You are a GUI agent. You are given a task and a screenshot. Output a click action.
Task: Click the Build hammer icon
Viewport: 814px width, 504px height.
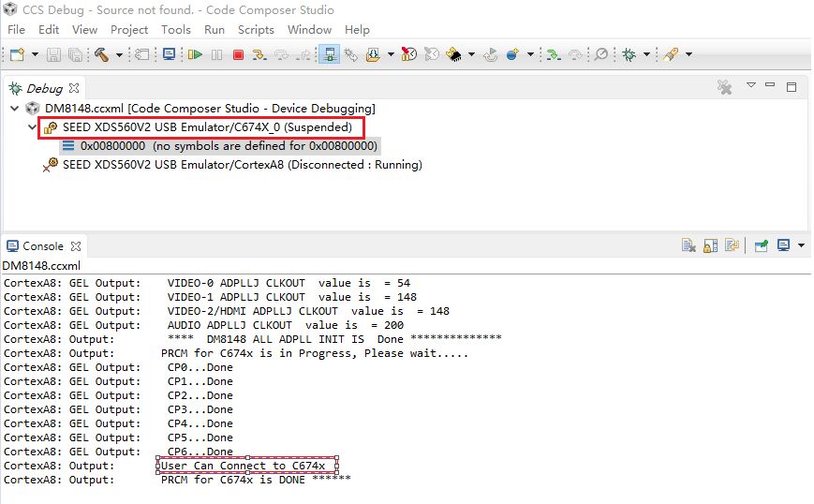pos(101,54)
